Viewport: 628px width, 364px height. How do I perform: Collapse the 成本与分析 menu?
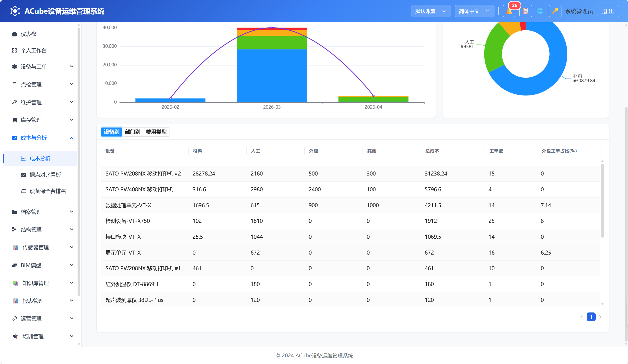72,138
